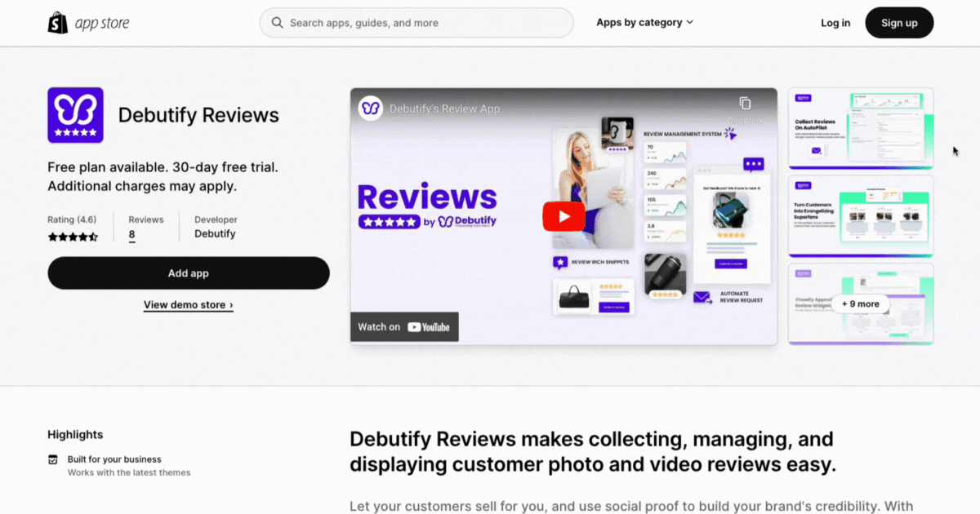Click the copy link icon on video

[x=745, y=104]
